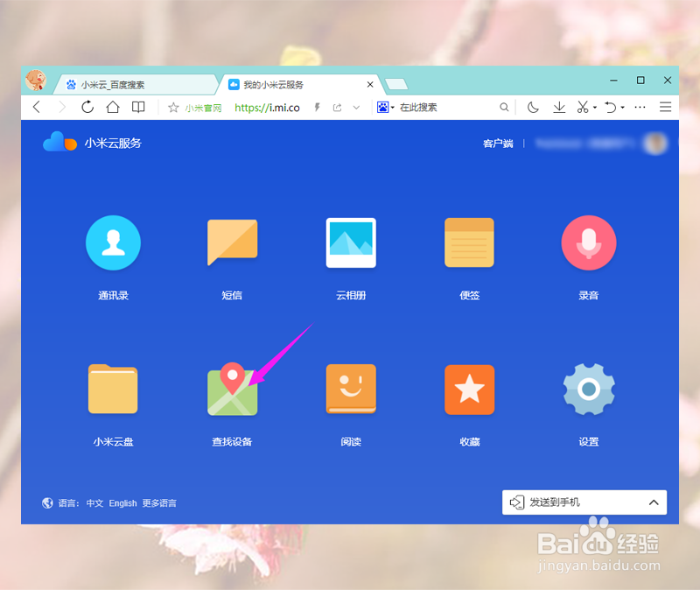Open the 小米云盘 folder icon

[113, 389]
